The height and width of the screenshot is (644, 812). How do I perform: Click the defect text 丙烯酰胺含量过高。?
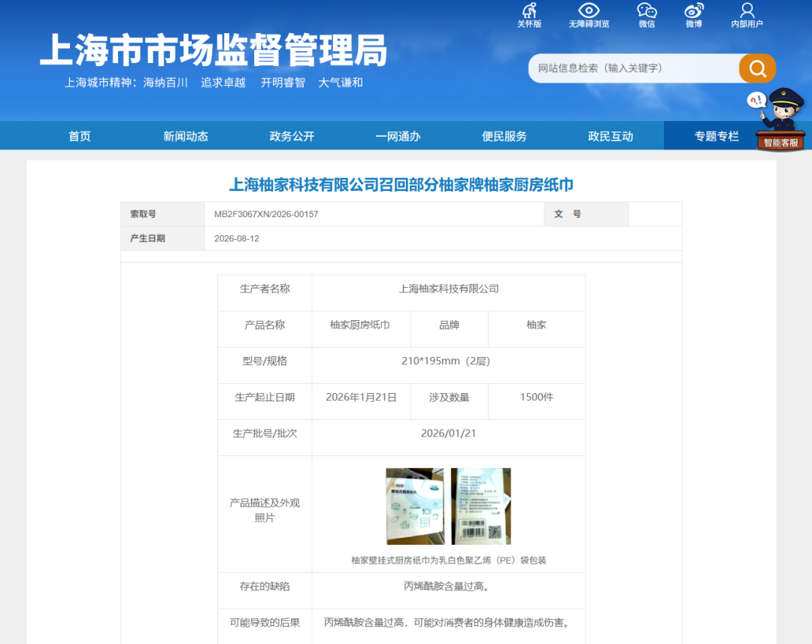[447, 587]
